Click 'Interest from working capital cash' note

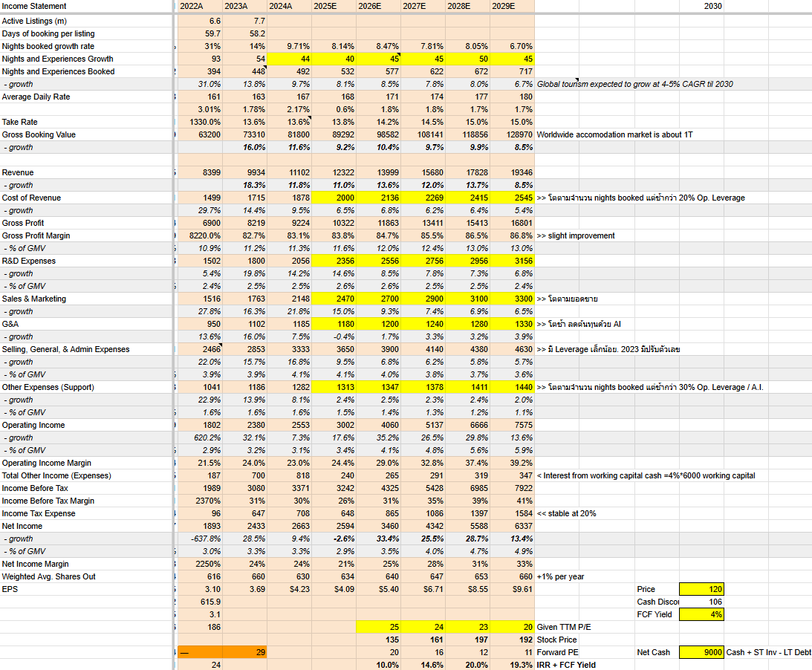point(646,476)
